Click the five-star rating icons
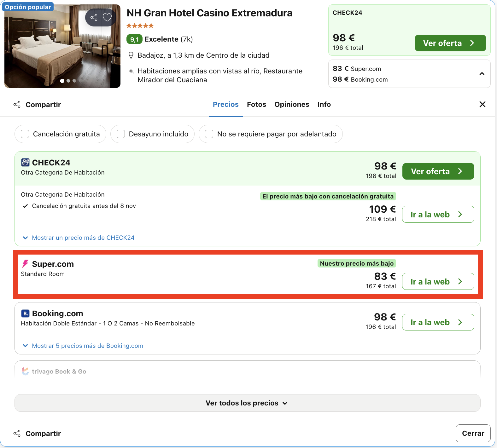 140,26
